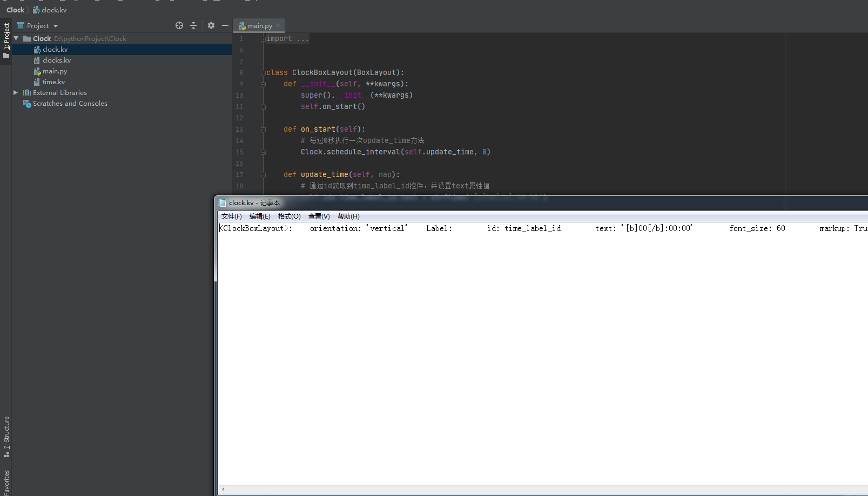Open main.py from project tree
This screenshot has width=868, height=496.
(x=55, y=71)
